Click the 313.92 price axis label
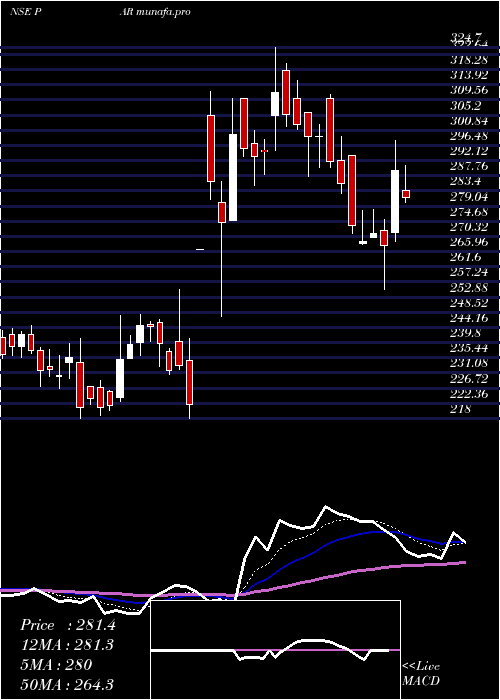The width and height of the screenshot is (500, 700). [x=468, y=75]
